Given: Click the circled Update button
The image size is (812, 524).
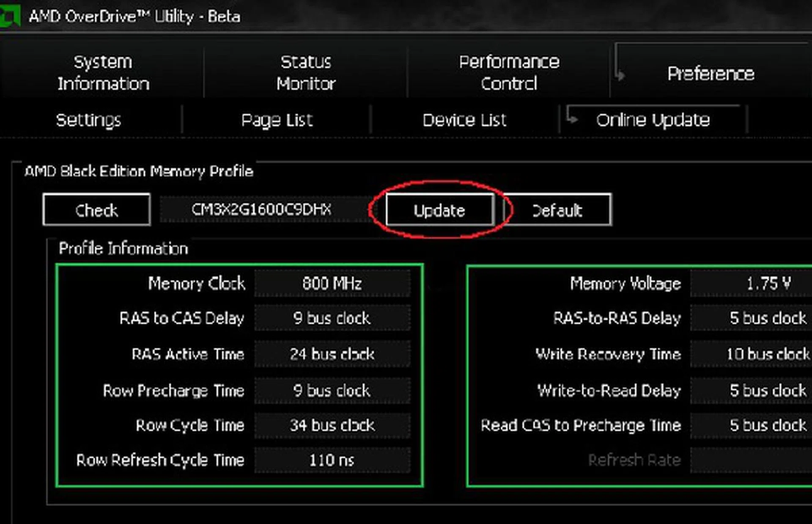Looking at the screenshot, I should pyautogui.click(x=440, y=210).
